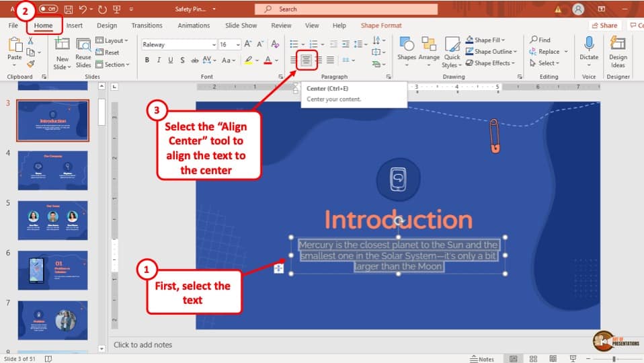644x363 pixels.
Task: Toggle Justify alignment button
Action: click(x=330, y=60)
